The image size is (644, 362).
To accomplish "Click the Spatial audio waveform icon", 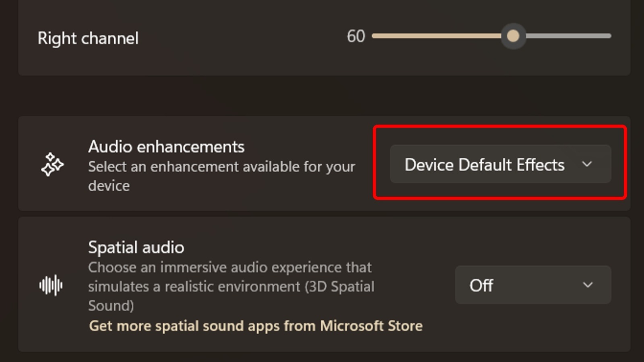I will 51,285.
